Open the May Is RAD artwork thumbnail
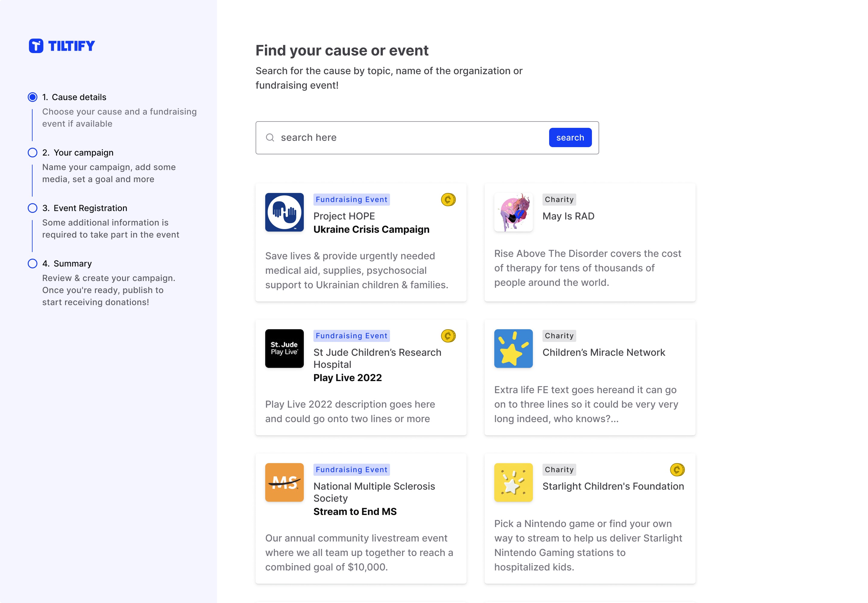This screenshot has height=603, width=868. tap(513, 212)
